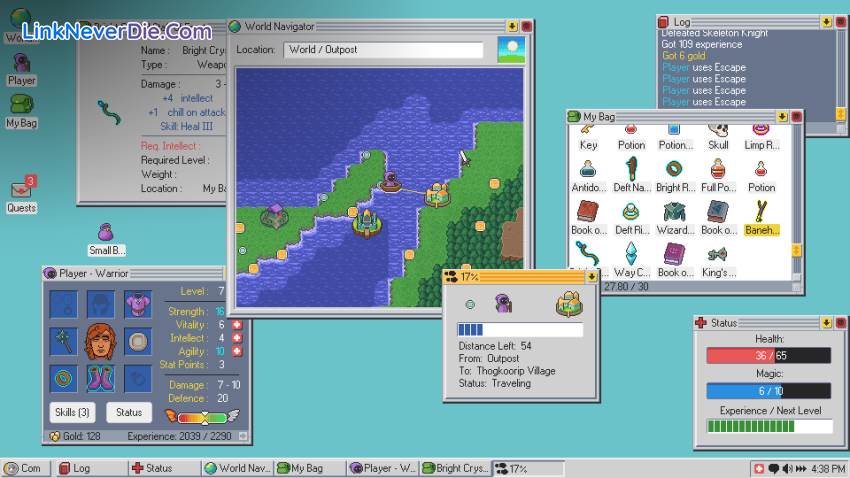The height and width of the screenshot is (478, 850).
Task: Click the equipped purple boots slot
Action: click(x=101, y=378)
